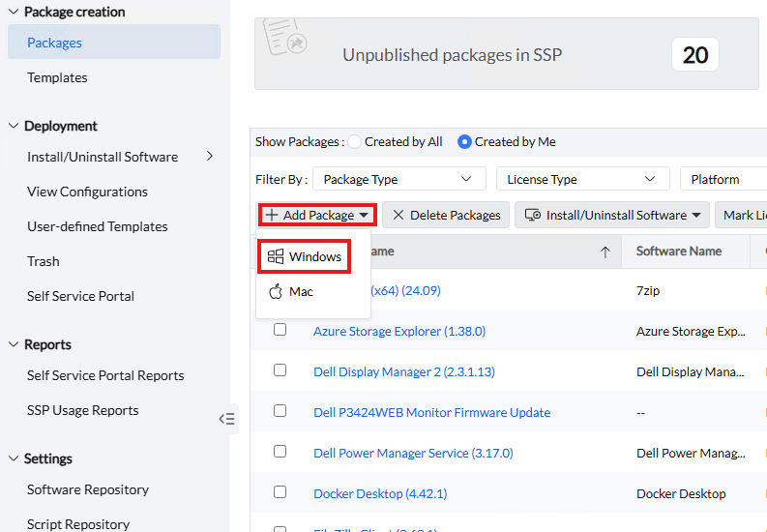Open the Package Type filter dropdown
The height and width of the screenshot is (532, 767).
point(398,179)
